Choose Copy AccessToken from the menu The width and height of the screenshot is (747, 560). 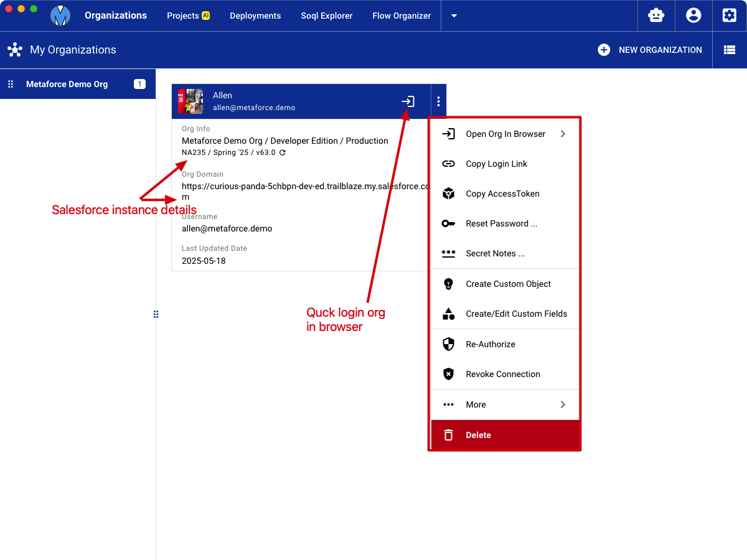505,194
